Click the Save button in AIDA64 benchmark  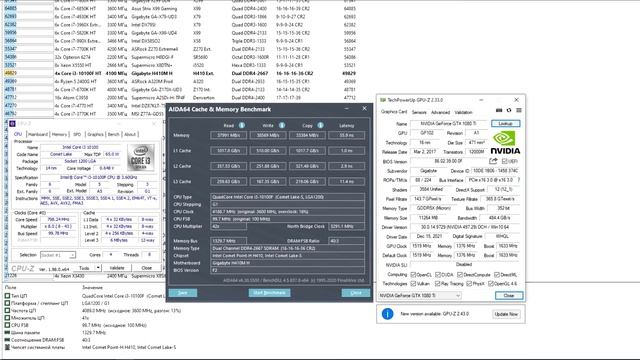click(183, 293)
